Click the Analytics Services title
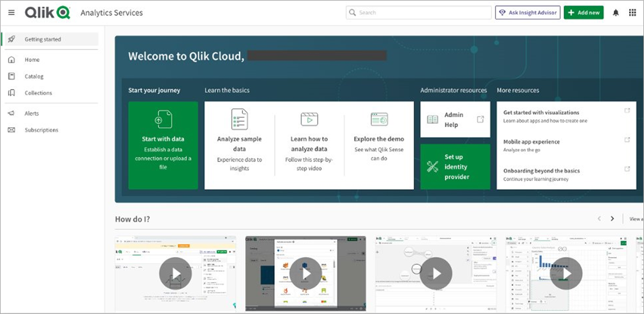Image resolution: width=644 pixels, height=314 pixels. pos(112,13)
